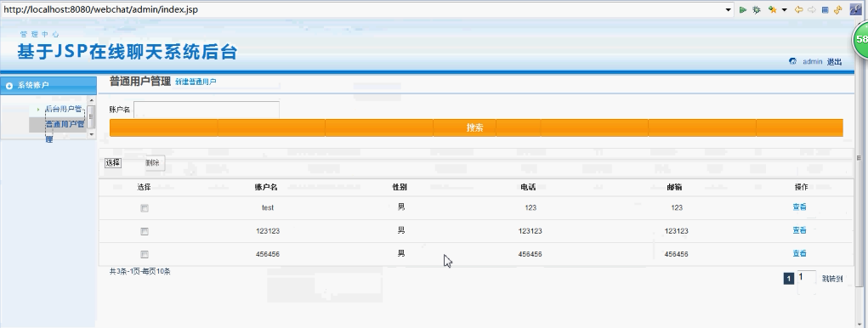The width and height of the screenshot is (868, 328).
Task: Collapse the 系统账户 sidebar section
Action: tap(48, 85)
